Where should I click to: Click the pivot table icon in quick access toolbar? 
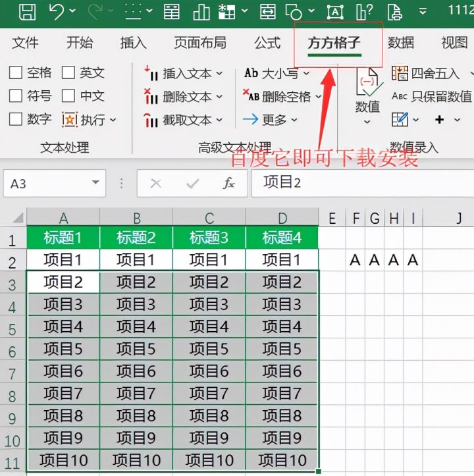226,12
